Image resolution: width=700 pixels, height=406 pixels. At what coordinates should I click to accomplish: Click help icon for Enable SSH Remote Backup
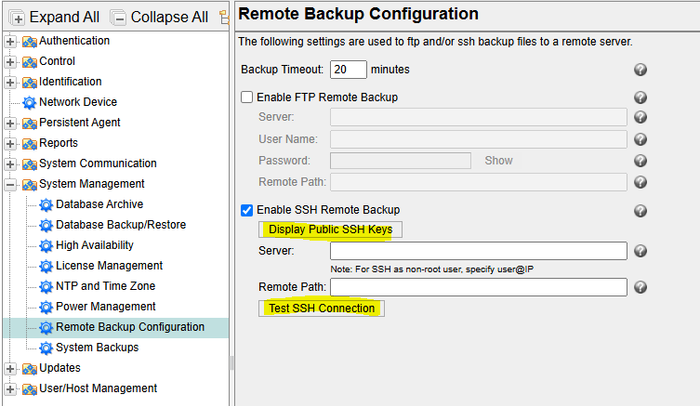click(x=640, y=210)
